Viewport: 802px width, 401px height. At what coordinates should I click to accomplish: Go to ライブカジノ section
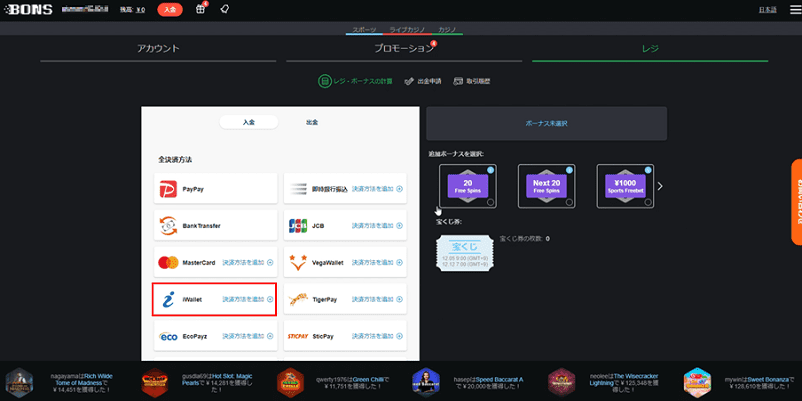(x=407, y=29)
